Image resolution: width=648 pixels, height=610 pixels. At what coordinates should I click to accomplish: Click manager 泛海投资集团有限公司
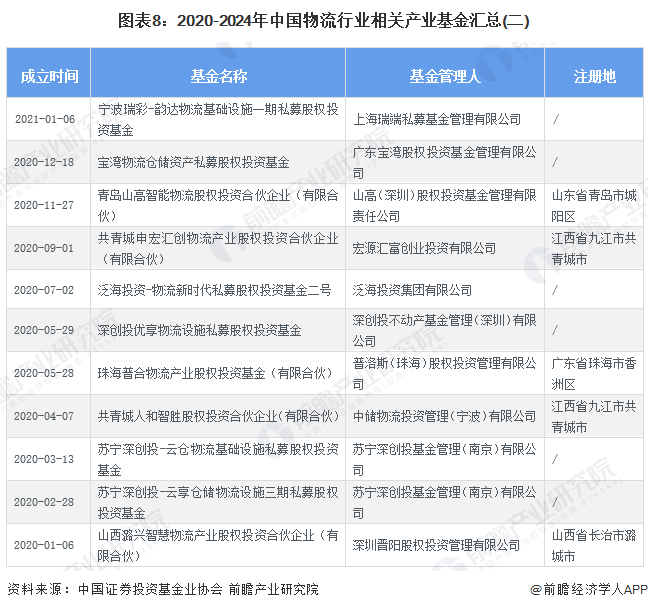[x=412, y=290]
